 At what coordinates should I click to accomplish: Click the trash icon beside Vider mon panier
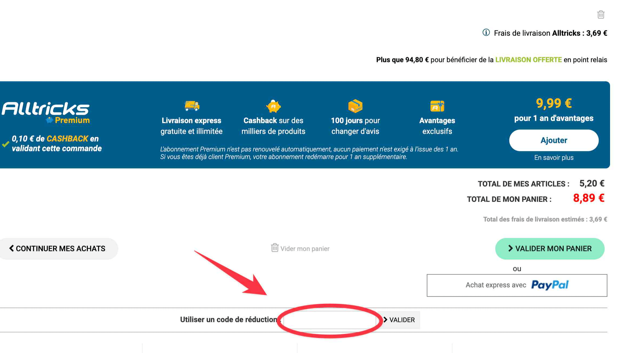click(x=274, y=248)
